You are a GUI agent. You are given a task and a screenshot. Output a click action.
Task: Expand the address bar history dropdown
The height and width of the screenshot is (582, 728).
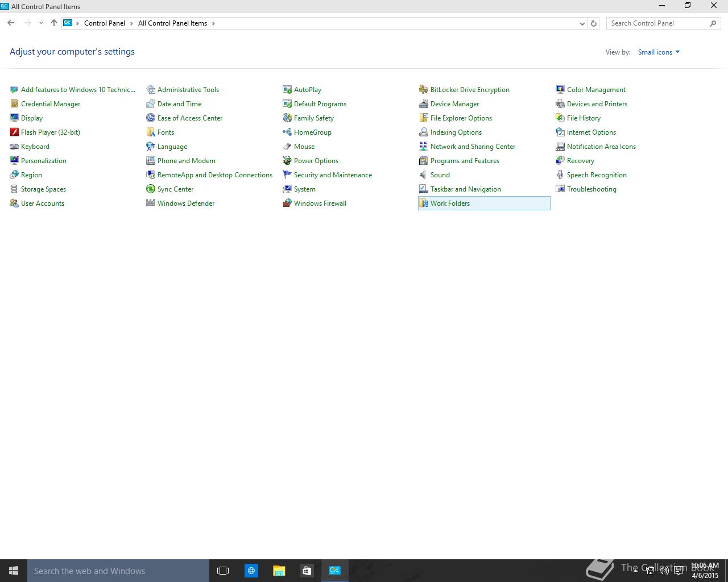(x=582, y=23)
